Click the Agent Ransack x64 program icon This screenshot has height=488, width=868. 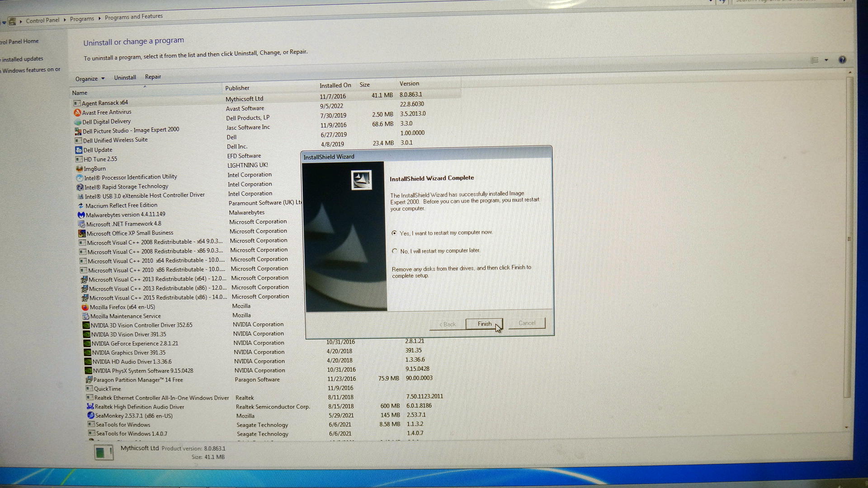pos(77,103)
